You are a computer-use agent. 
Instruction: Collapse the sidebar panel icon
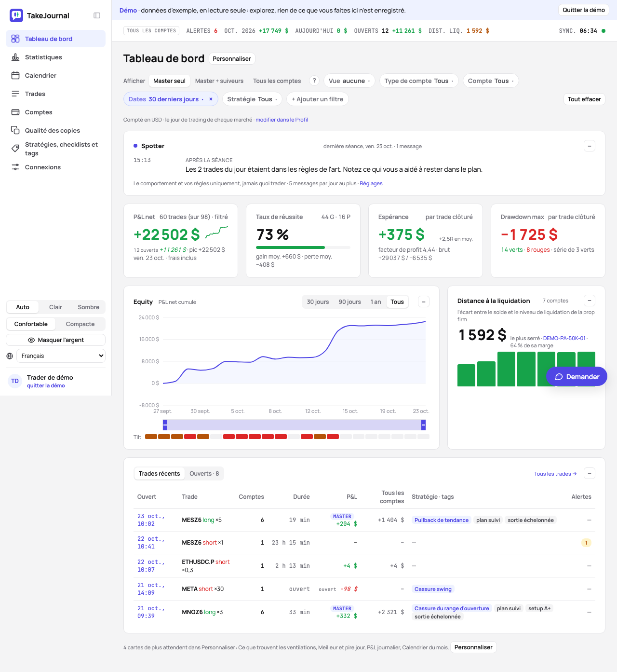point(97,15)
